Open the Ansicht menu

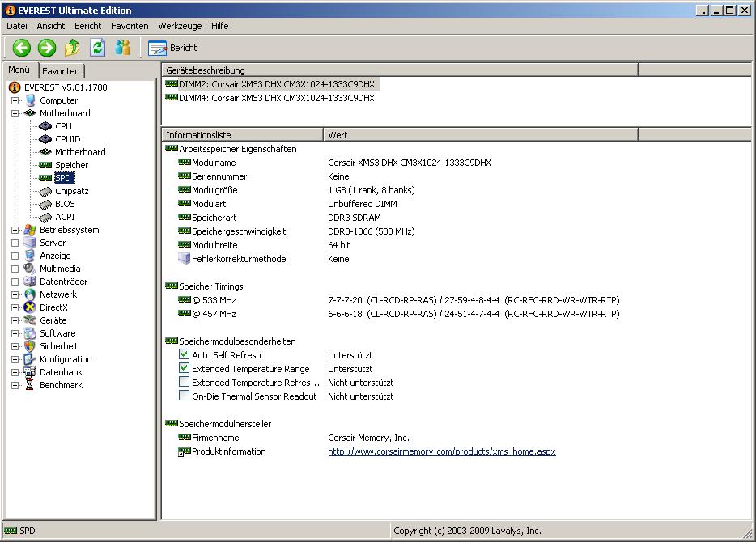point(51,26)
